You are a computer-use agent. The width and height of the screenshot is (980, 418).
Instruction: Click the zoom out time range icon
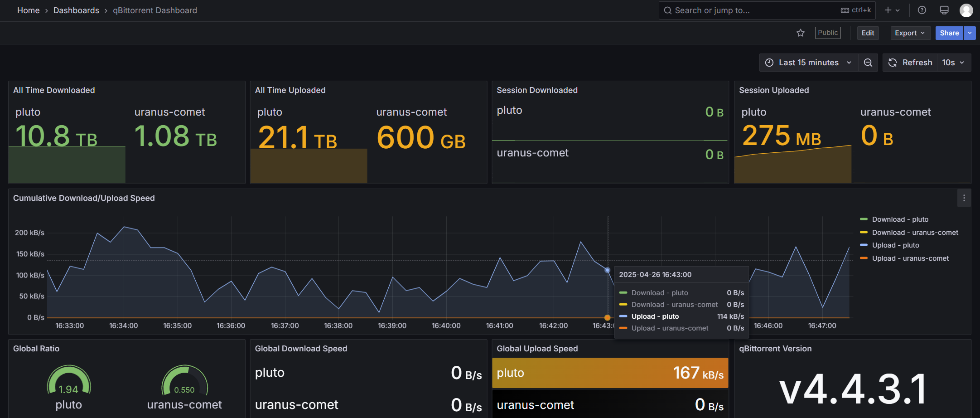point(868,63)
